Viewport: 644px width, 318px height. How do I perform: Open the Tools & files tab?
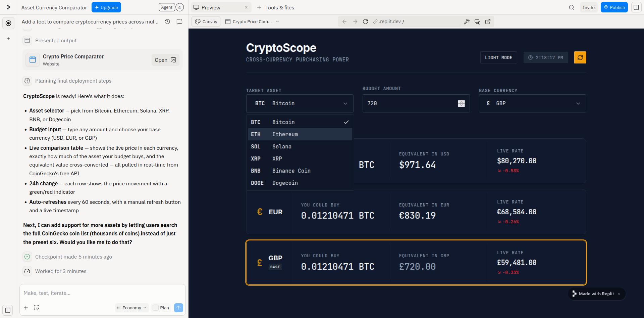[x=275, y=7]
